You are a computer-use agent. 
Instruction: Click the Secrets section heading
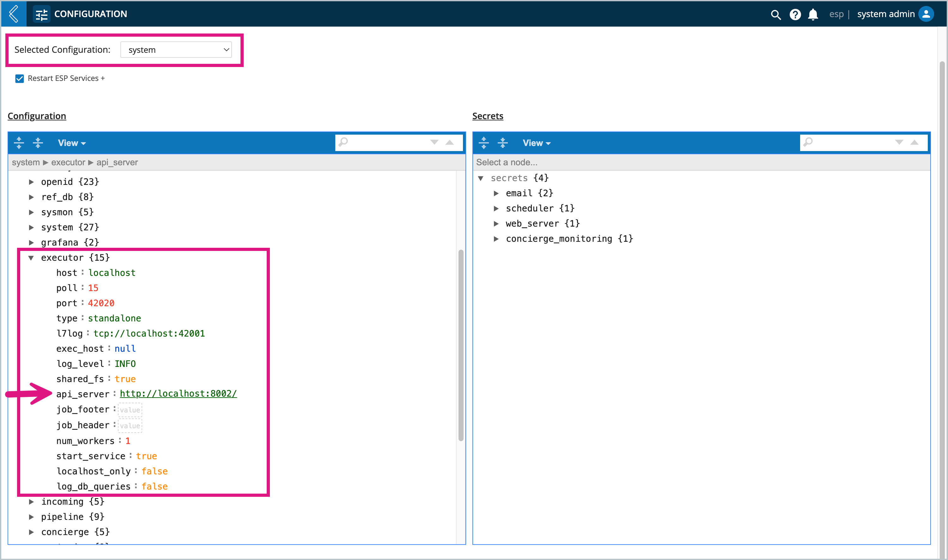487,116
